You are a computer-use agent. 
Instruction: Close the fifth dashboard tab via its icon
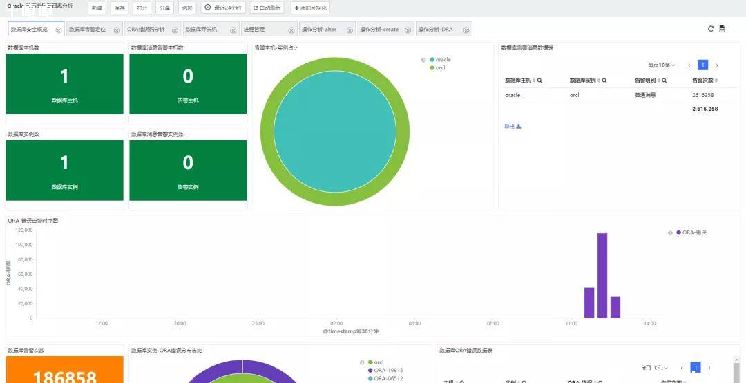[291, 29]
